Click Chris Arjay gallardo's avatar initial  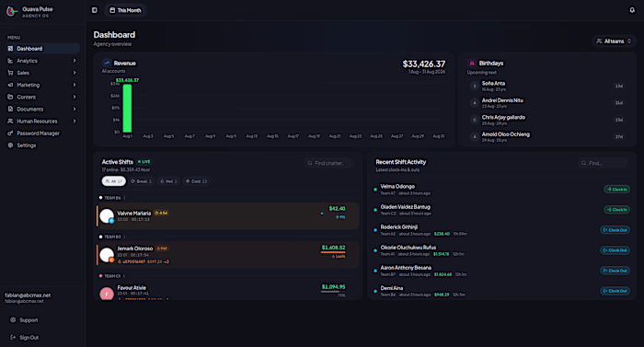pos(475,120)
